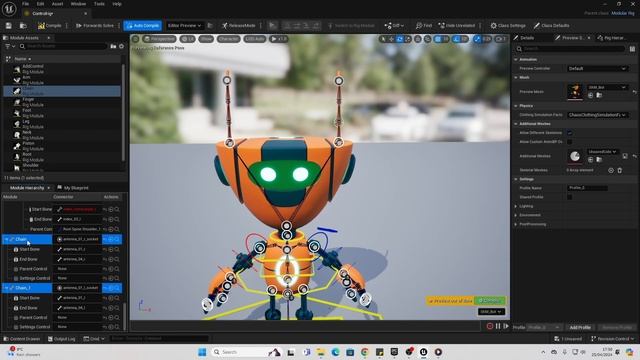This screenshot has height=360, width=640.
Task: Click the Add Profile button
Action: (x=580, y=328)
